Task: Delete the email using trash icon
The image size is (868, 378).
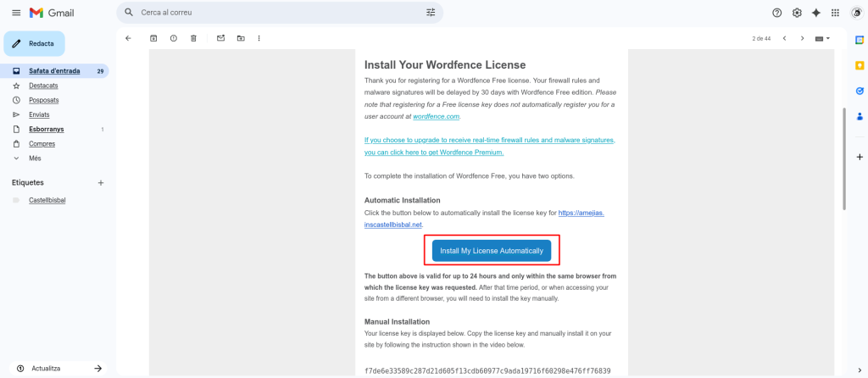Action: pos(194,38)
